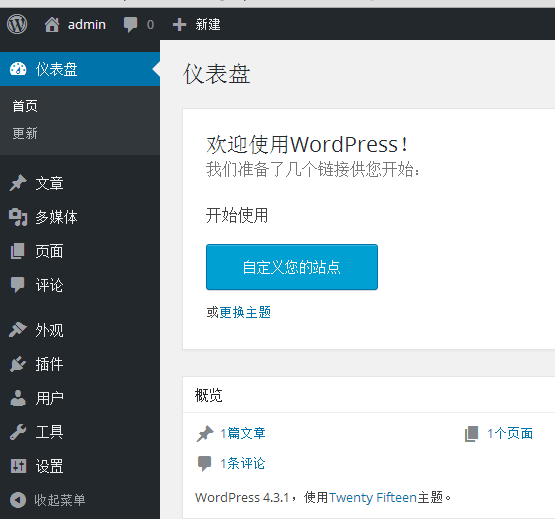Follow the 更换主题 link
This screenshot has height=519, width=555.
click(245, 312)
